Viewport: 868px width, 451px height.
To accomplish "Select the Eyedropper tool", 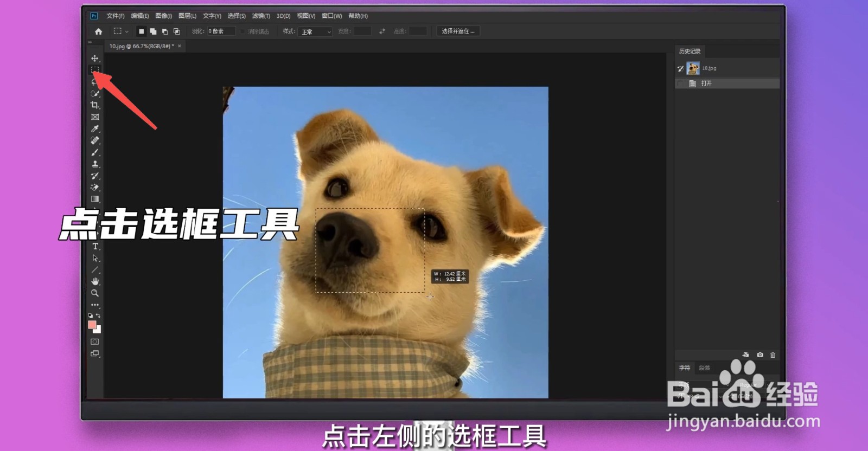I will tap(95, 128).
